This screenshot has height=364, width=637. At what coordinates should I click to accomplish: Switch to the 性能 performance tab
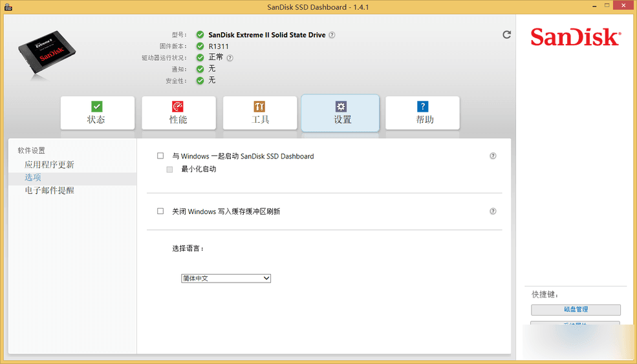[x=178, y=113]
